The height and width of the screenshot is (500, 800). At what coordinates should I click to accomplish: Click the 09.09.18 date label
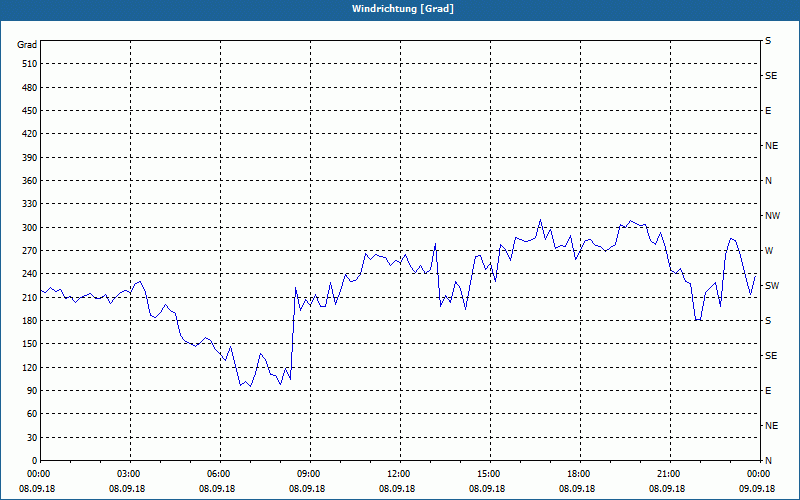(757, 488)
